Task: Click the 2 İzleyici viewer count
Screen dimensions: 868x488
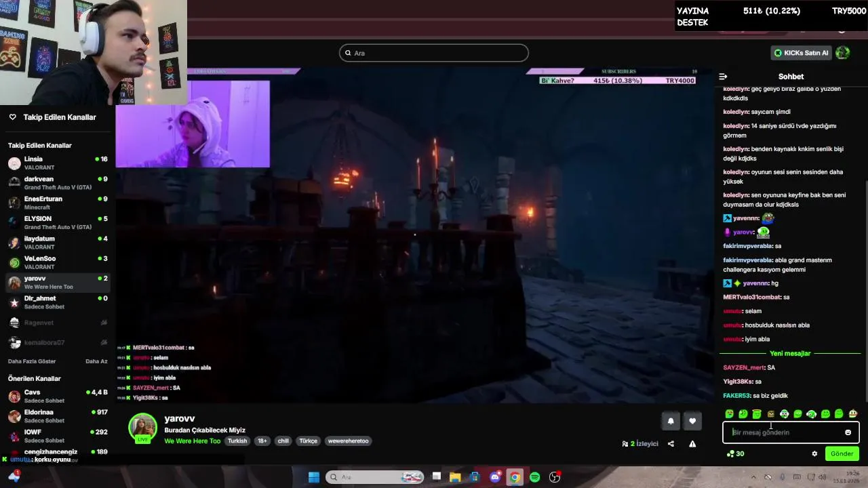Action: click(640, 444)
